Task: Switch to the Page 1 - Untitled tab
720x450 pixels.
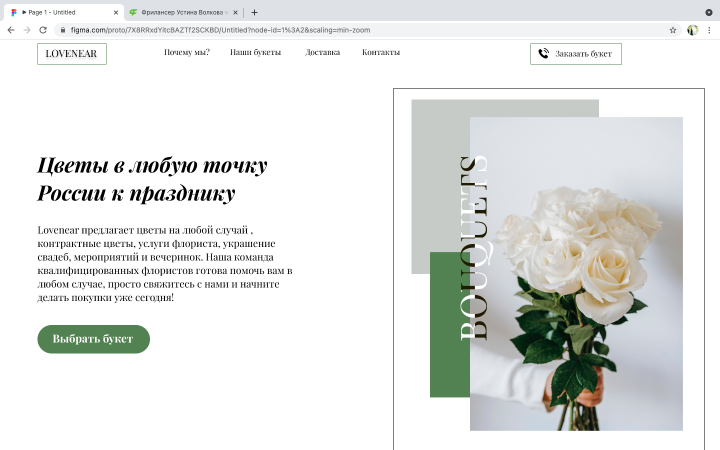Action: point(63,12)
